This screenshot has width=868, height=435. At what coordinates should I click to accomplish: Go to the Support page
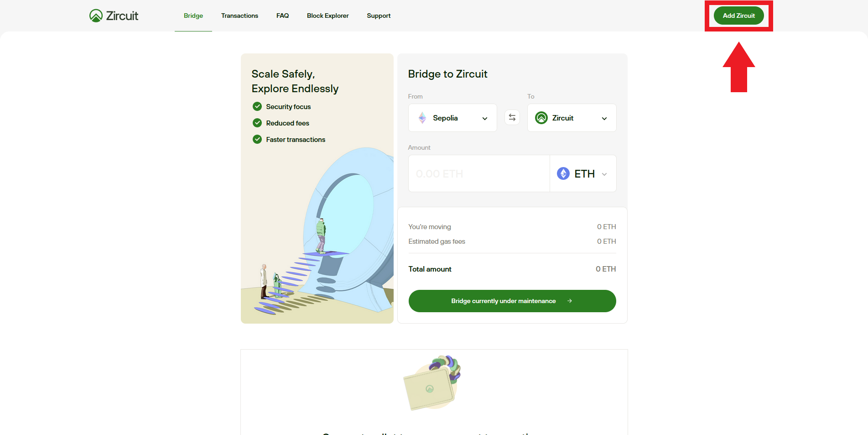tap(379, 16)
